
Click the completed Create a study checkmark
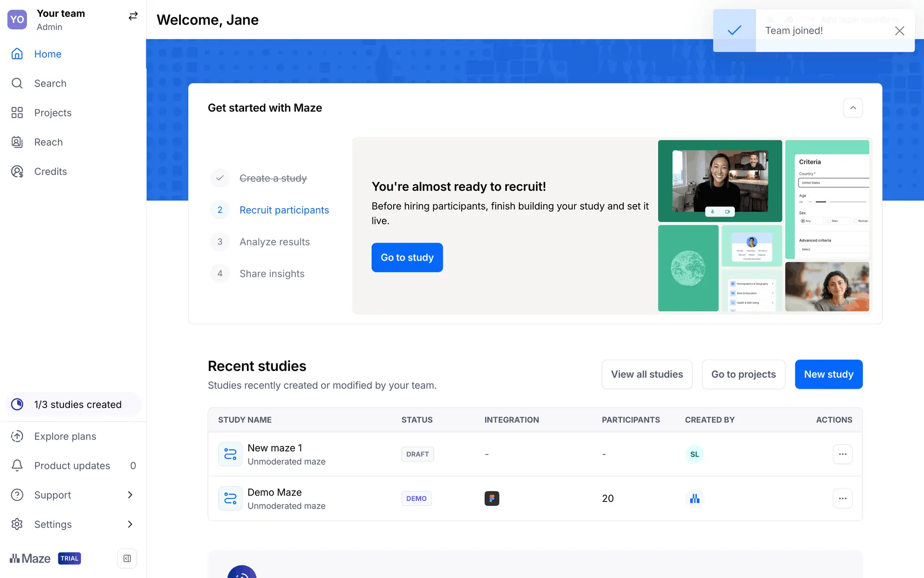point(220,178)
